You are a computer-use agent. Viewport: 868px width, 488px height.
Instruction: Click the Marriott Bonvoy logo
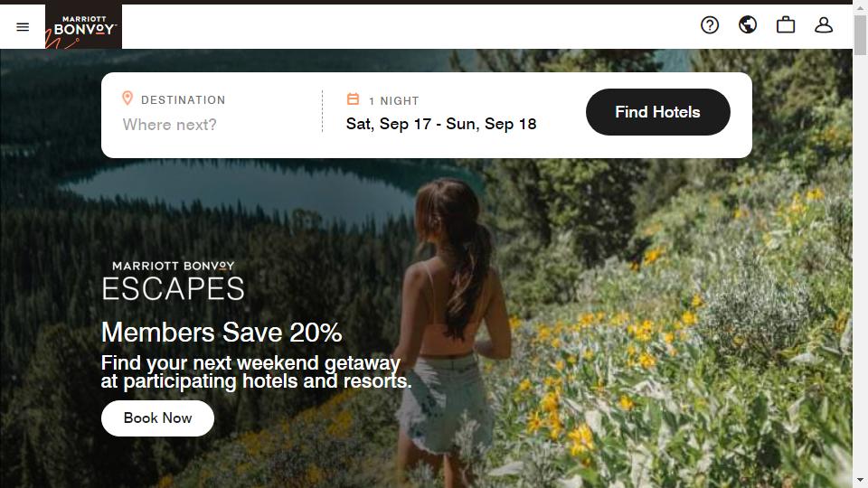pyautogui.click(x=83, y=26)
